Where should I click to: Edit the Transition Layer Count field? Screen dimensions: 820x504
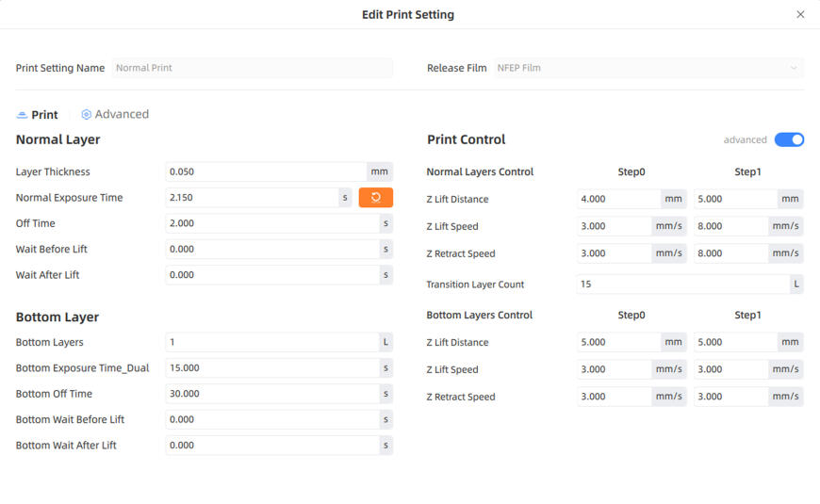683,284
